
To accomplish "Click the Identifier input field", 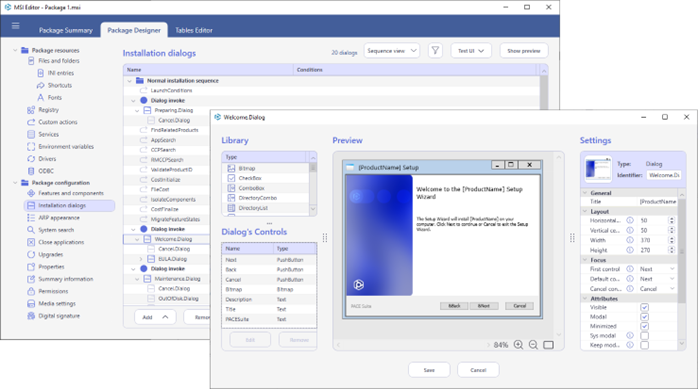I will (664, 175).
